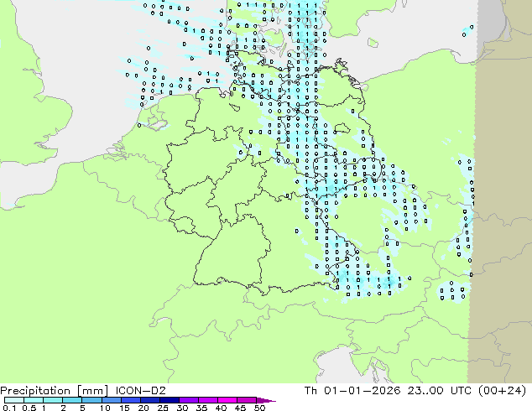Click the 0.5–1 mm legend swatch
Image resolution: width=532 pixels, height=411 pixels.
point(34,400)
